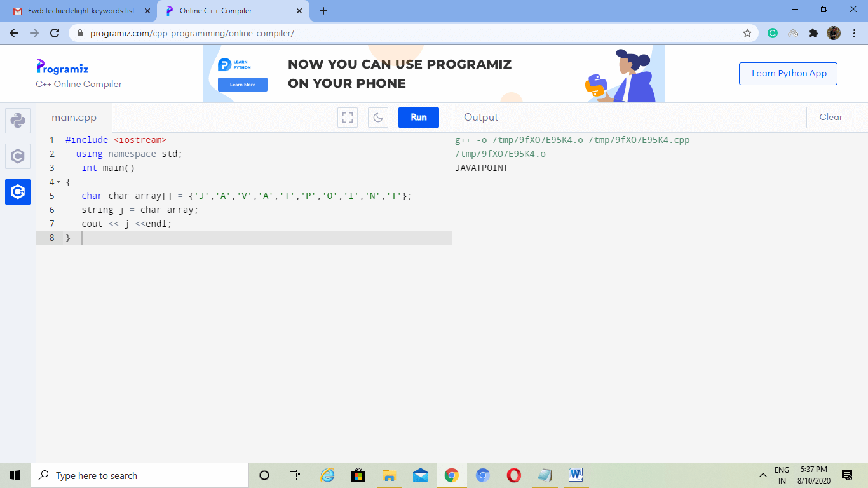868x488 pixels.
Task: Switch to active Chrome taskbar icon
Action: (452, 475)
